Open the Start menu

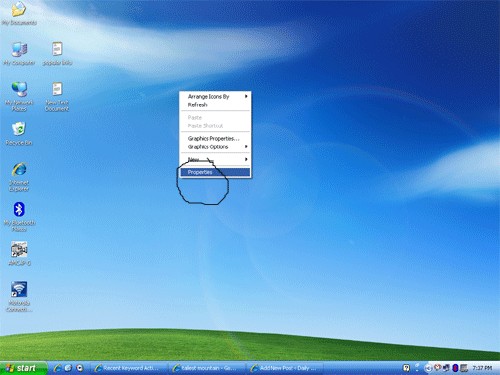click(x=23, y=368)
